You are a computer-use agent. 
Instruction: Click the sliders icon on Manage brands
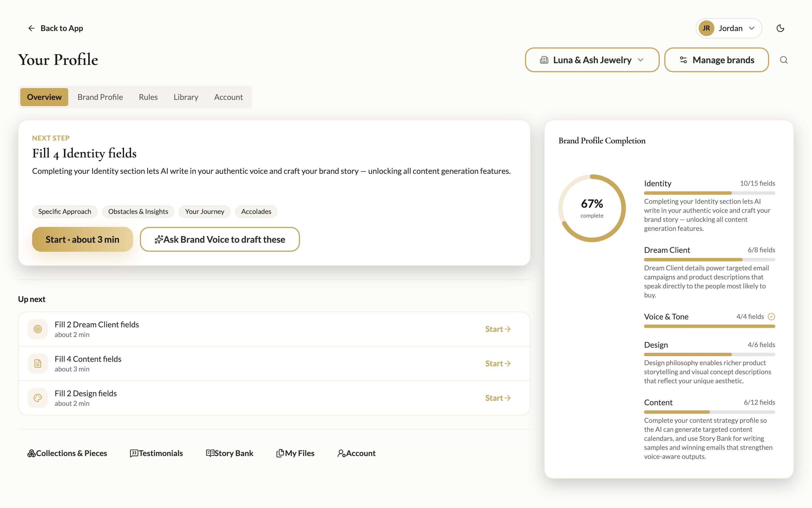(683, 60)
